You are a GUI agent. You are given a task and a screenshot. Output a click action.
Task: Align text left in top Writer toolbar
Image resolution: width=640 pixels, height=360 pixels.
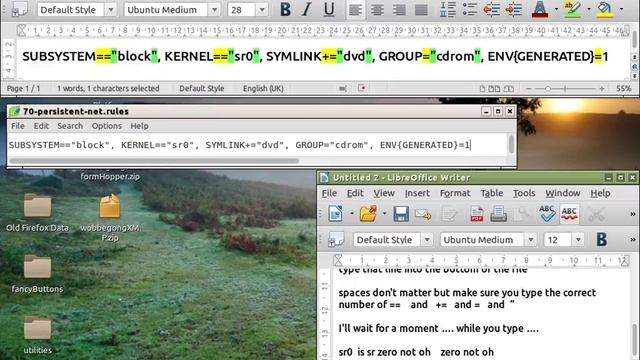click(x=356, y=9)
